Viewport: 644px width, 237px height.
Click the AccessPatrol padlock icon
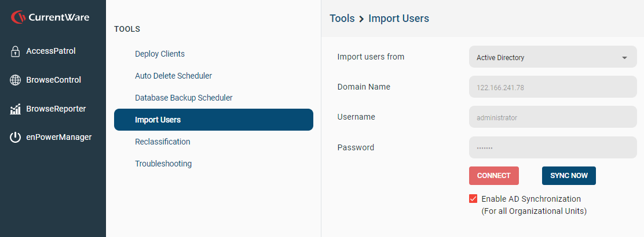(x=15, y=51)
